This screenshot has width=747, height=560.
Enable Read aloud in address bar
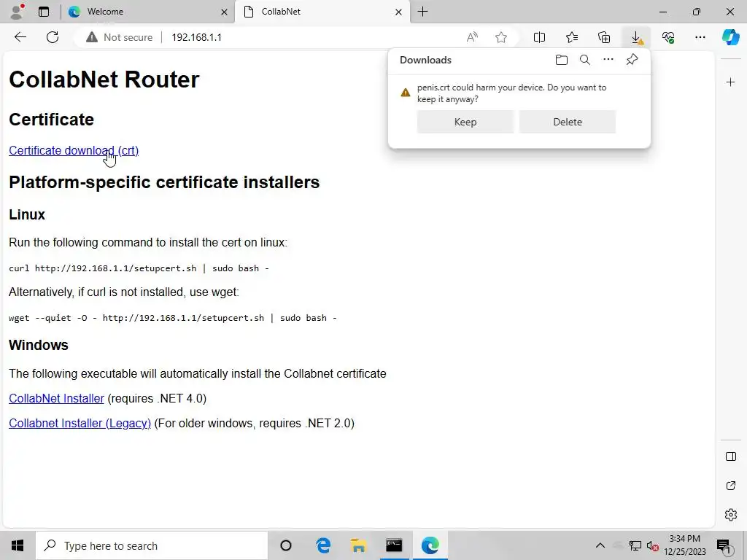point(472,37)
